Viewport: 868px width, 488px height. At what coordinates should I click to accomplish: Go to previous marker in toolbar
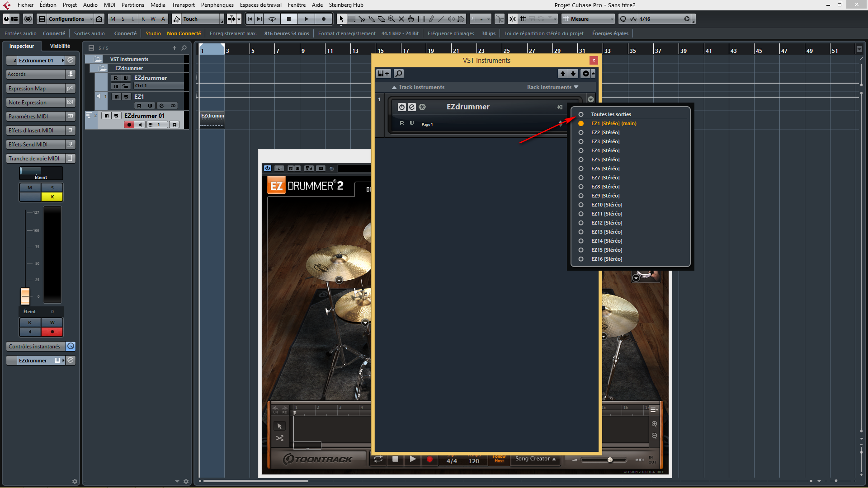(250, 19)
